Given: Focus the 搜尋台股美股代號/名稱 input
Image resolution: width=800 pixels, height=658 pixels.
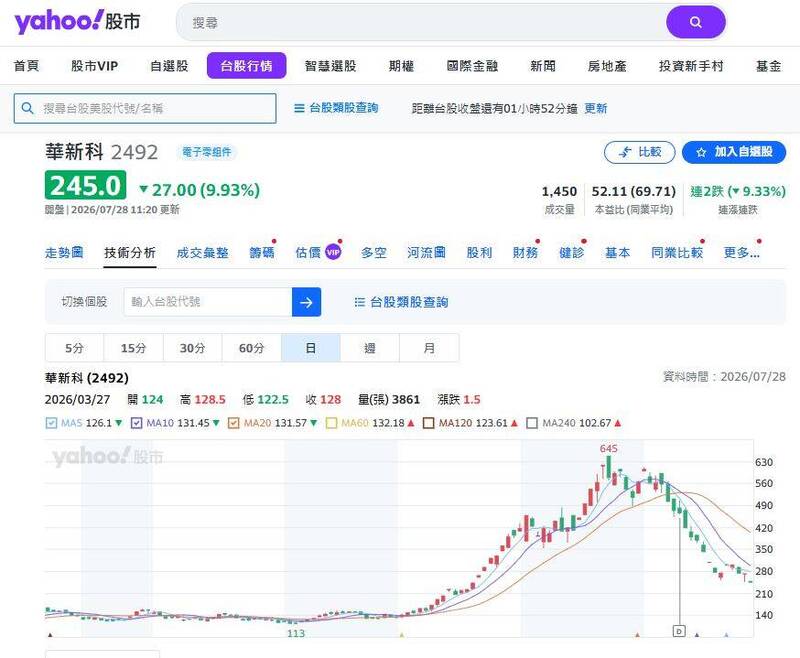Looking at the screenshot, I should click(x=145, y=108).
